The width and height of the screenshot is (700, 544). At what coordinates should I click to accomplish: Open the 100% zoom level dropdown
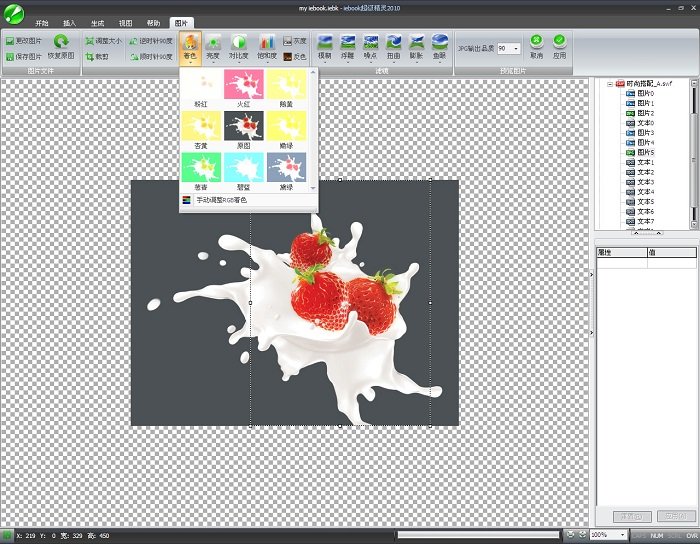click(609, 535)
